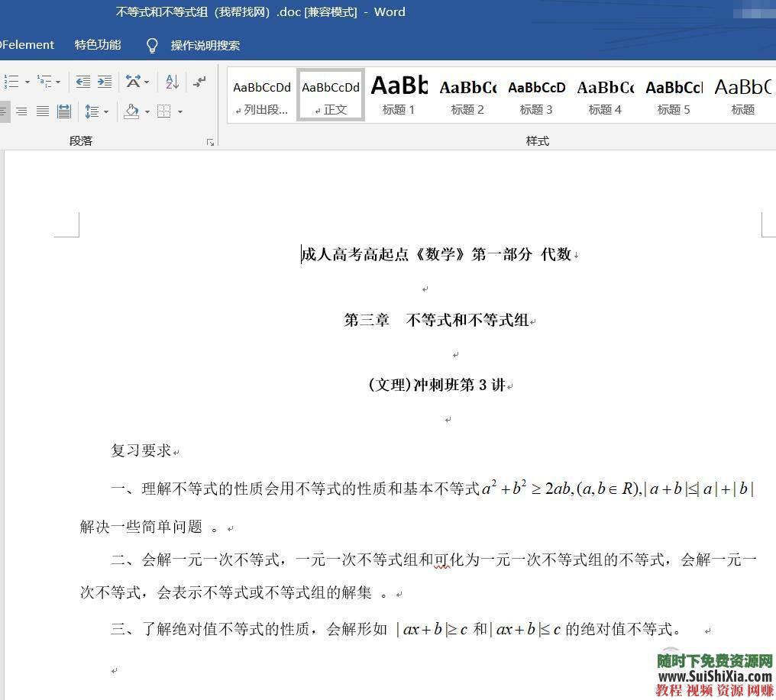Apply the 标题 1 style
This screenshot has height=700, width=776.
click(x=399, y=95)
